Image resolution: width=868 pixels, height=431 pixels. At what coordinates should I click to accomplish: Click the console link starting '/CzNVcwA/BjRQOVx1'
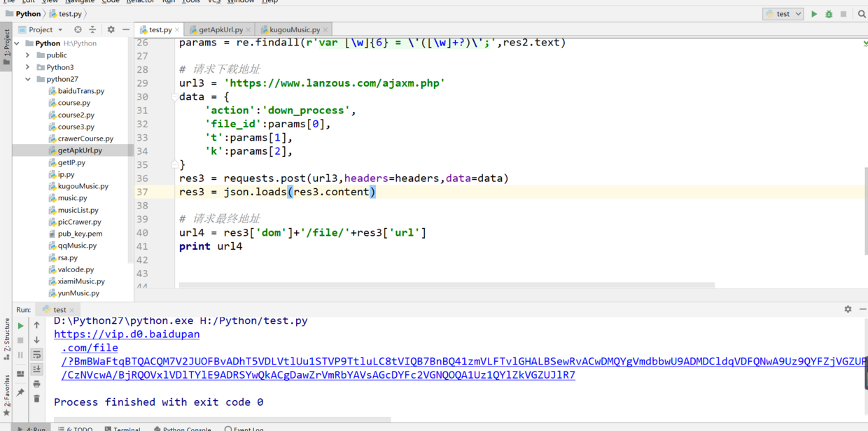coord(318,375)
